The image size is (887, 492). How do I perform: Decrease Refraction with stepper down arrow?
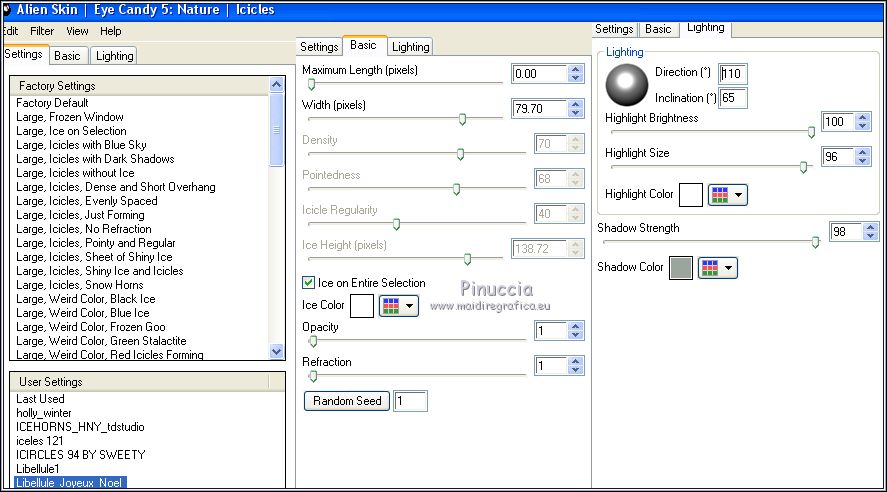tap(575, 370)
